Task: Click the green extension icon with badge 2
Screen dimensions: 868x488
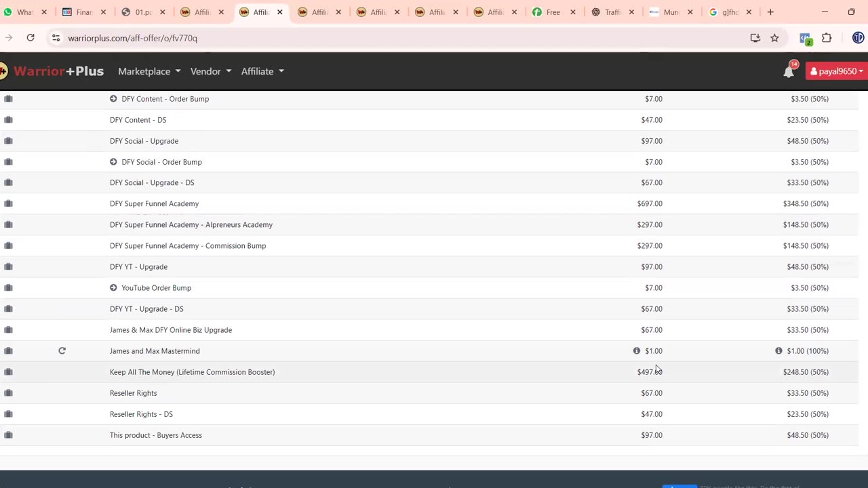Action: pos(805,39)
